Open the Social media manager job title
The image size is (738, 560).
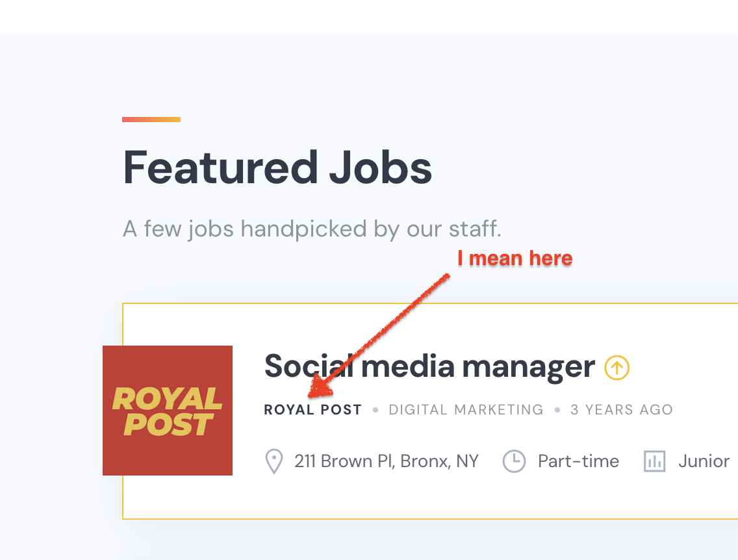pos(429,366)
